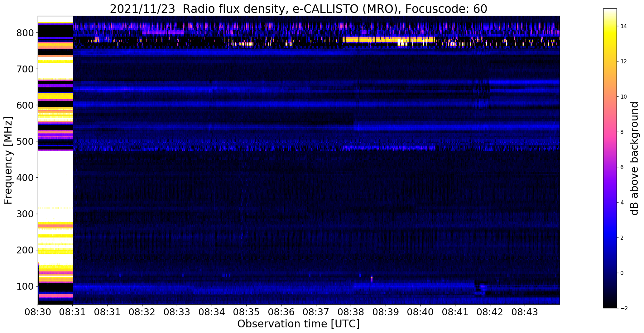Click the small pink spike near 120 MHz

pos(372,279)
